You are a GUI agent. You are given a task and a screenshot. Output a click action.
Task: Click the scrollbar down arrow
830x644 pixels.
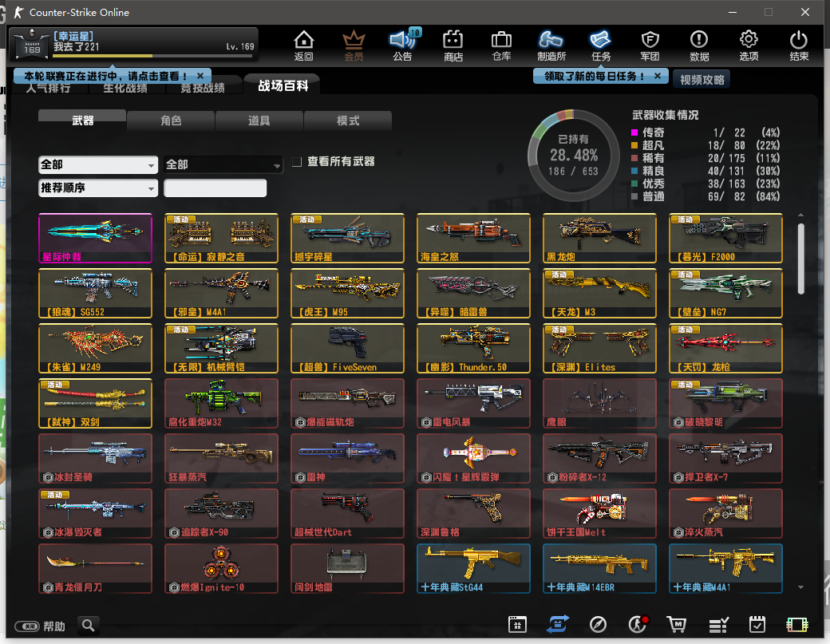coord(800,587)
